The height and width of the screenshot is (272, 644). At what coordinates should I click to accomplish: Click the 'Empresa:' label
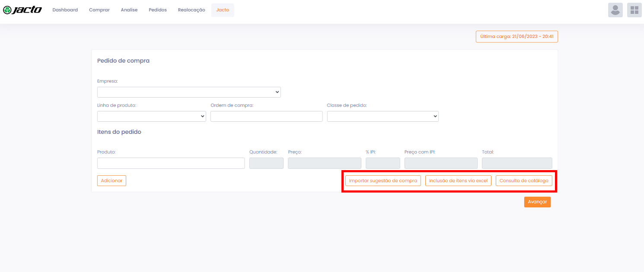(108, 81)
